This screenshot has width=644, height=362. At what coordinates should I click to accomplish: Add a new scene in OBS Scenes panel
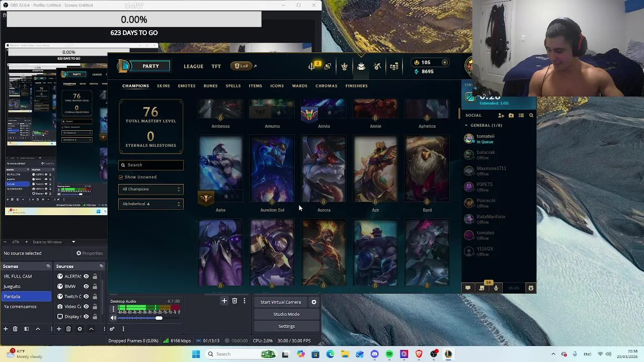tap(6, 329)
